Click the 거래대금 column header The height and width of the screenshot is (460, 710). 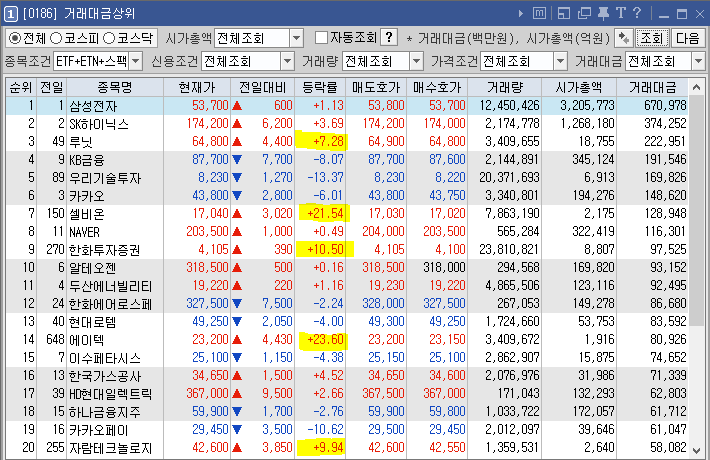click(652, 87)
